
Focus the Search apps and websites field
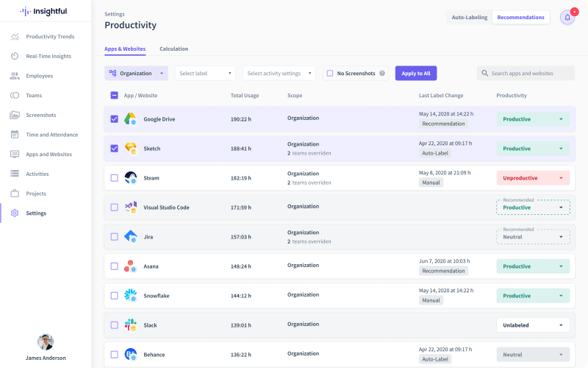click(x=531, y=74)
